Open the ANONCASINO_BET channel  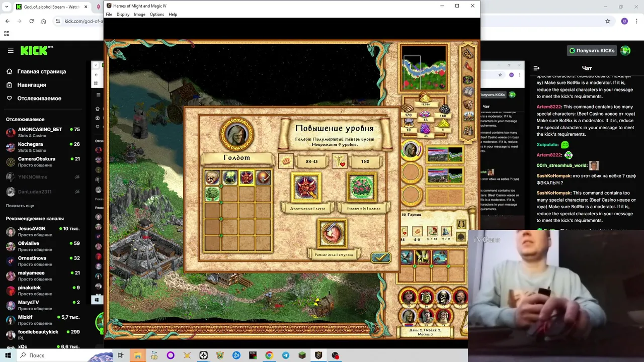click(x=43, y=132)
